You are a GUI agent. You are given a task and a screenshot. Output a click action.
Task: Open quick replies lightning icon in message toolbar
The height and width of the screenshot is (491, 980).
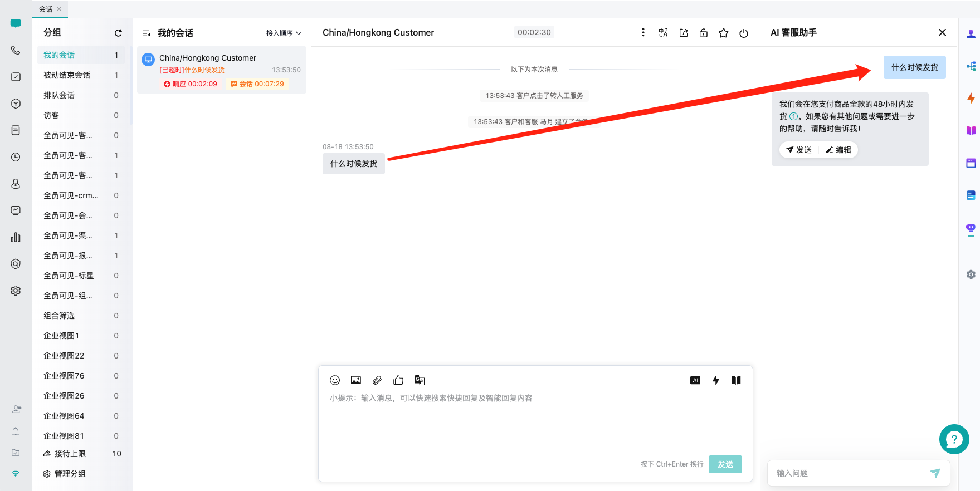coord(716,380)
